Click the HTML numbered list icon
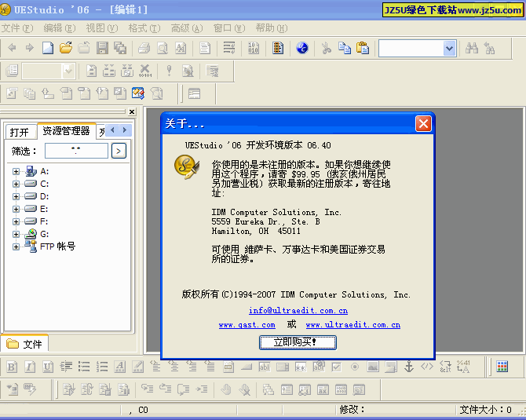526x420 pixels. point(102,367)
